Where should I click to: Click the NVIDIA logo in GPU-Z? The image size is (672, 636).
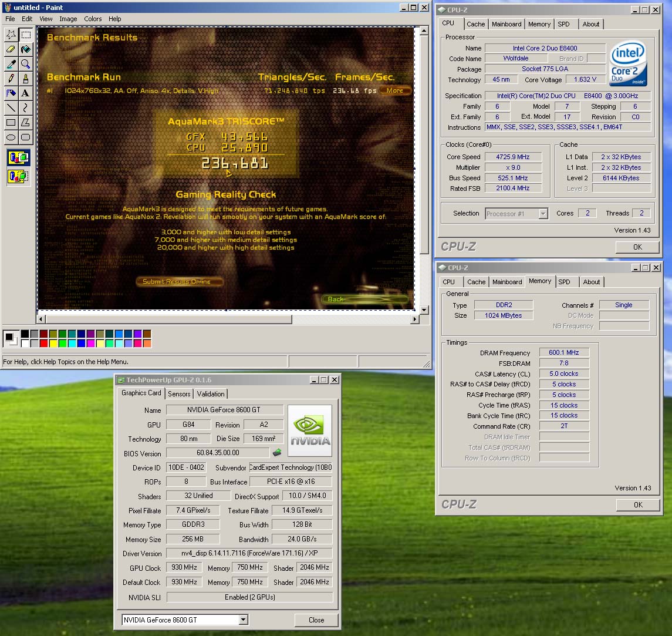tap(310, 430)
